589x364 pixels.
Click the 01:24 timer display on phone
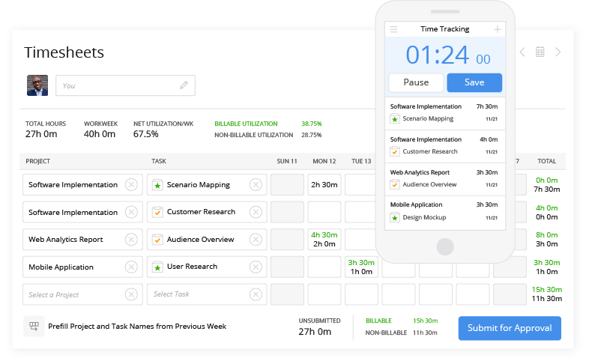pos(438,55)
